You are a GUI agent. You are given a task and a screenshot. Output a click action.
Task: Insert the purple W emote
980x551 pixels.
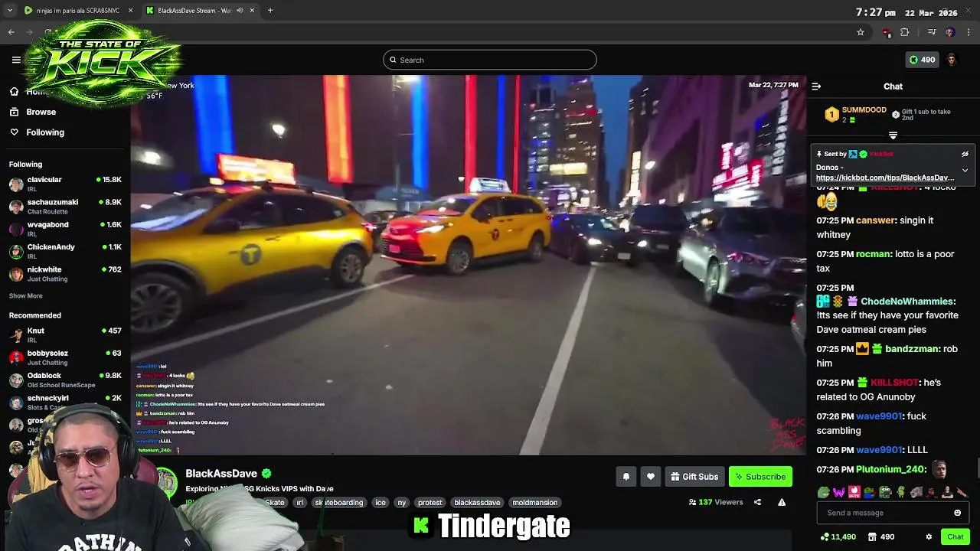click(x=839, y=493)
